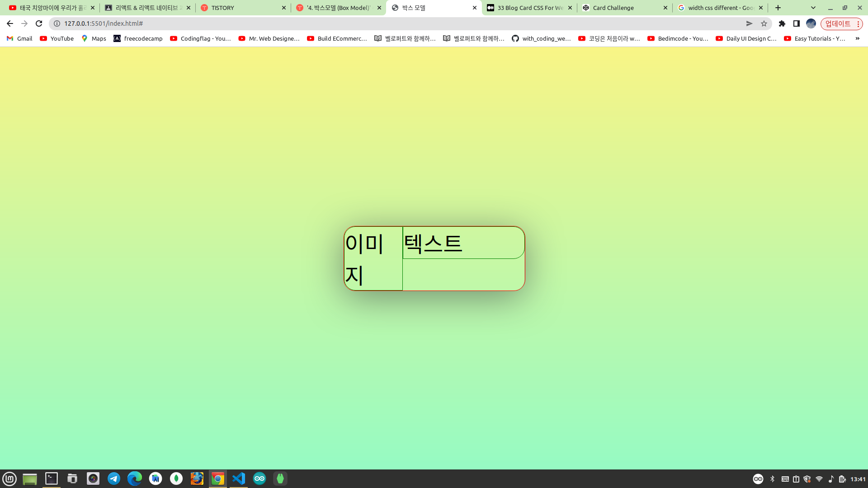Click the 업데이트 update button
Screen dimensions: 868x488
click(838, 23)
